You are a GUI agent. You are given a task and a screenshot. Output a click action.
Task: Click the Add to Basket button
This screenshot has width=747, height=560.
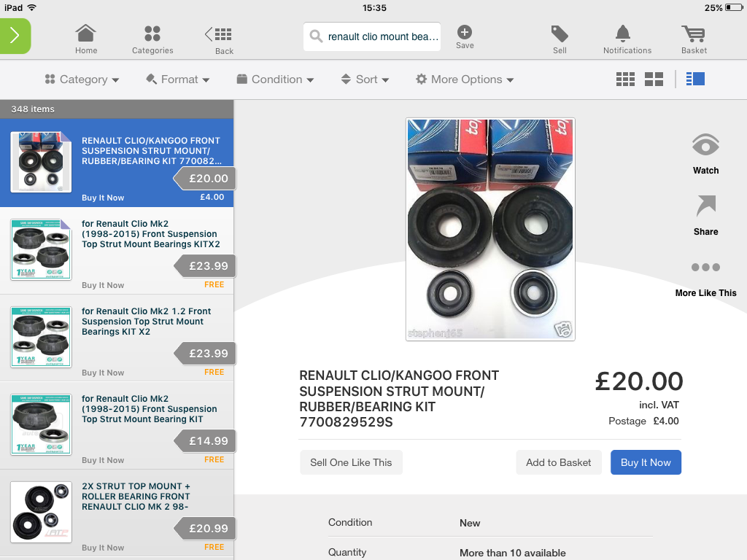[559, 462]
